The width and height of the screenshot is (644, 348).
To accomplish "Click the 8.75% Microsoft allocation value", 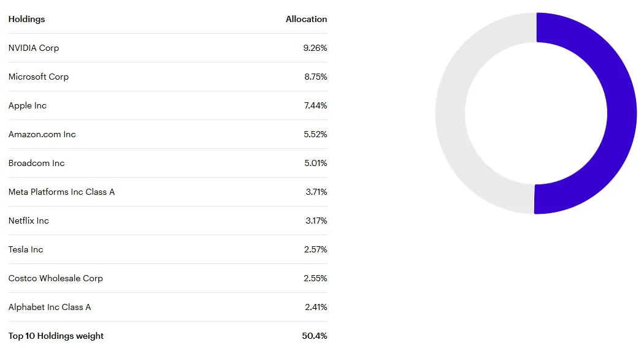I will (315, 77).
